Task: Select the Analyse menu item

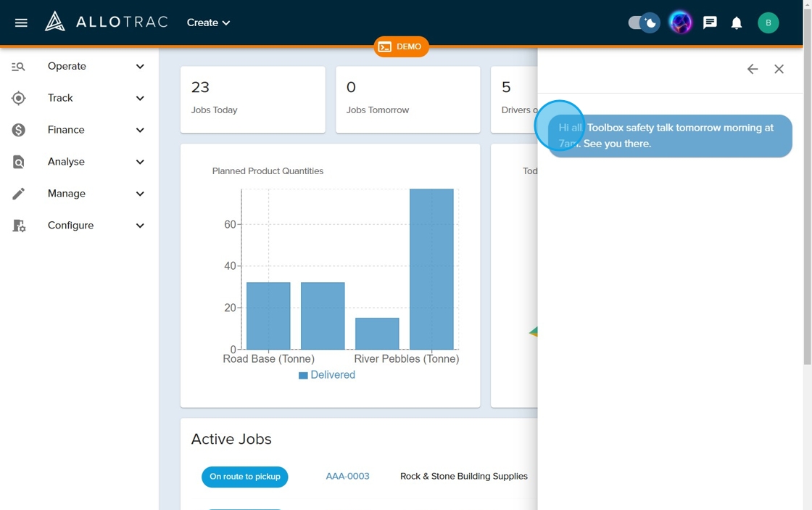Action: (x=66, y=162)
